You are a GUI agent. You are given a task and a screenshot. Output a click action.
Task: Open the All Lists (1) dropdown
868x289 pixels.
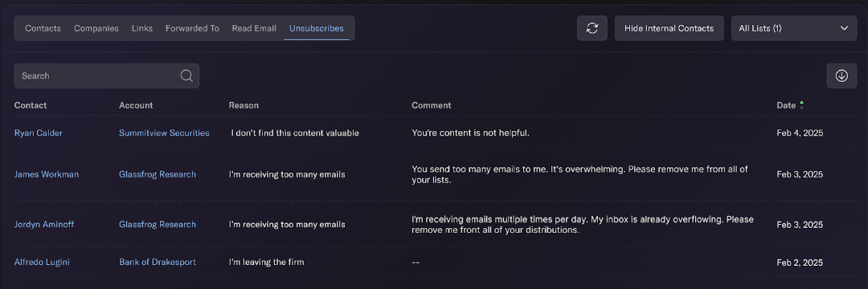(794, 28)
